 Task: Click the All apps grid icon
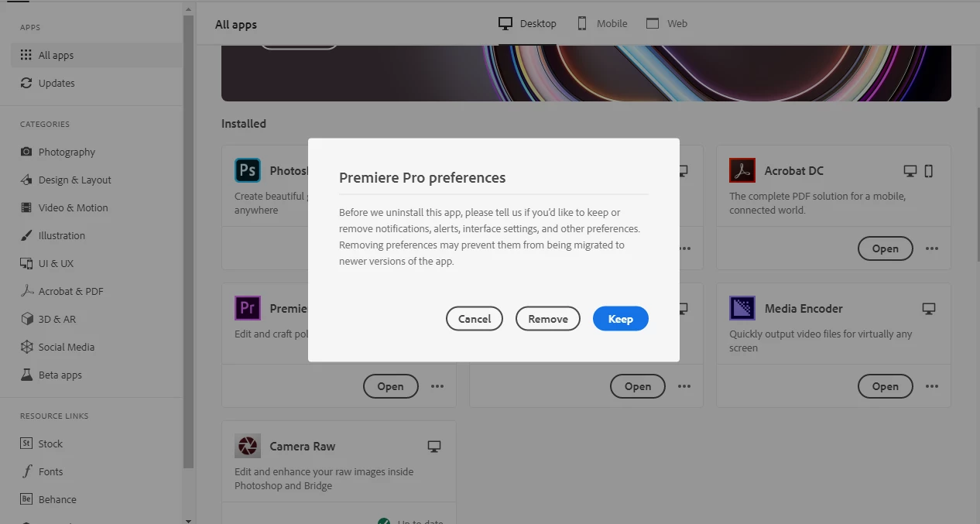[26, 55]
